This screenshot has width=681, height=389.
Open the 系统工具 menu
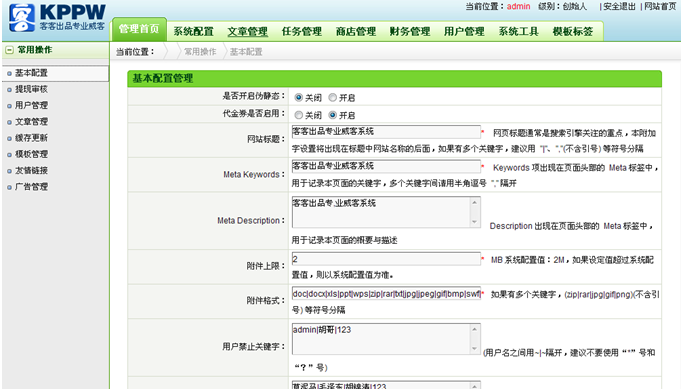(518, 31)
